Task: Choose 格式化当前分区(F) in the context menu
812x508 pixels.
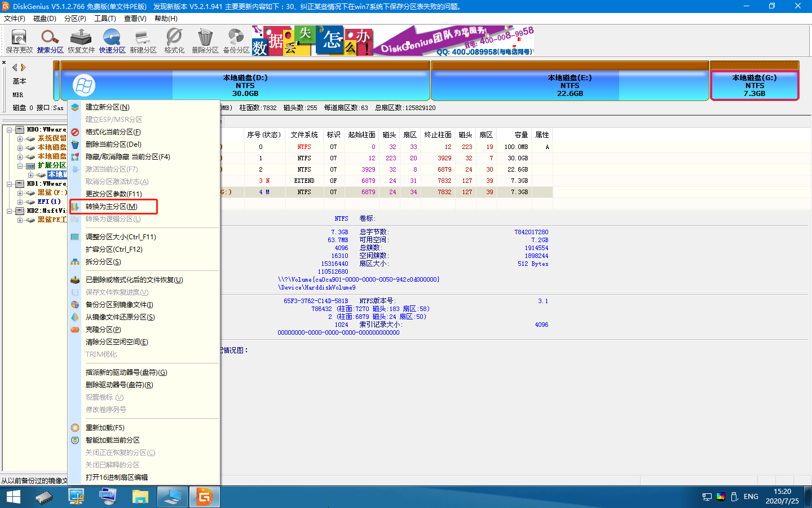Action: (x=144, y=132)
